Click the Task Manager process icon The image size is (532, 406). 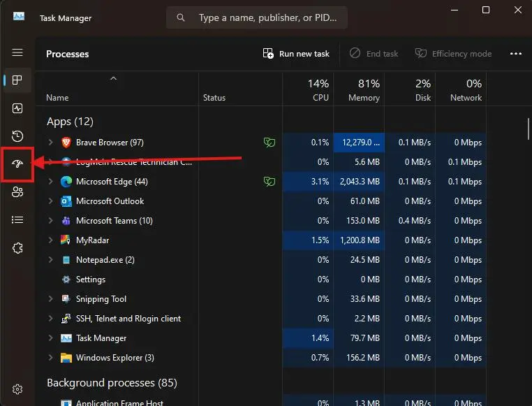tap(66, 338)
